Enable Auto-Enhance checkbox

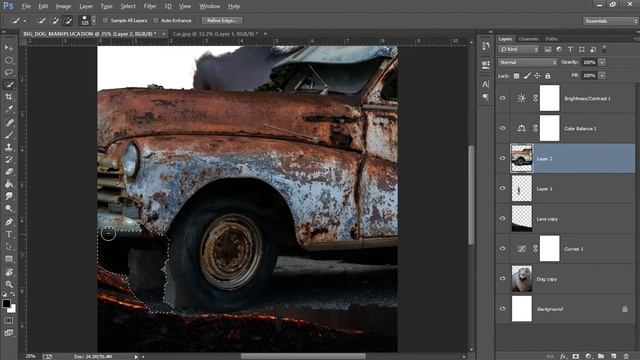156,20
